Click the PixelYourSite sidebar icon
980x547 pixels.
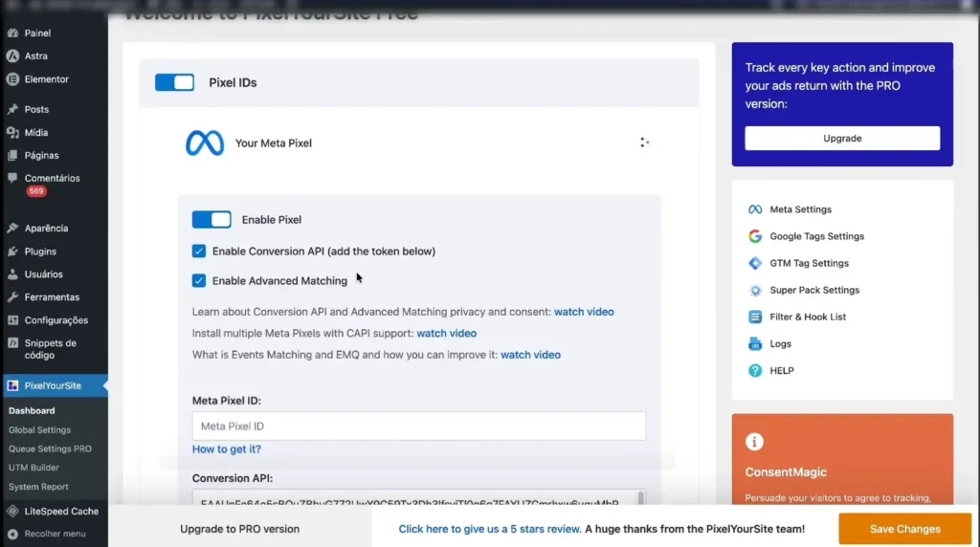click(12, 386)
